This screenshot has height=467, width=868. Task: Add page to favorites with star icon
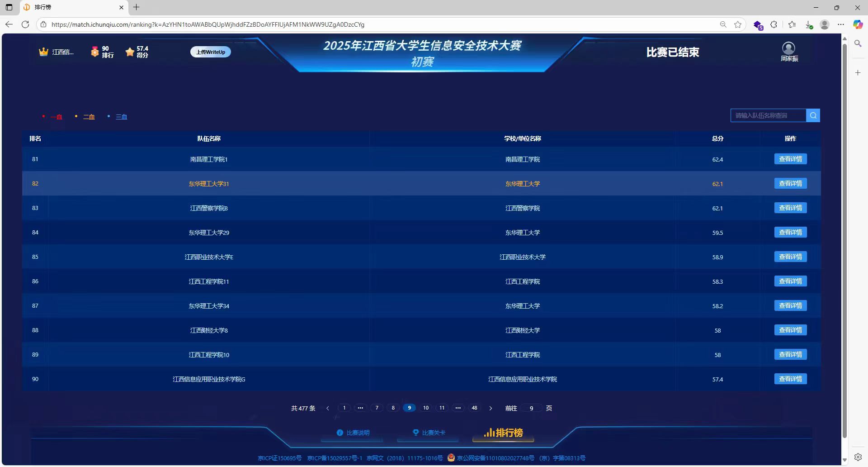(738, 24)
